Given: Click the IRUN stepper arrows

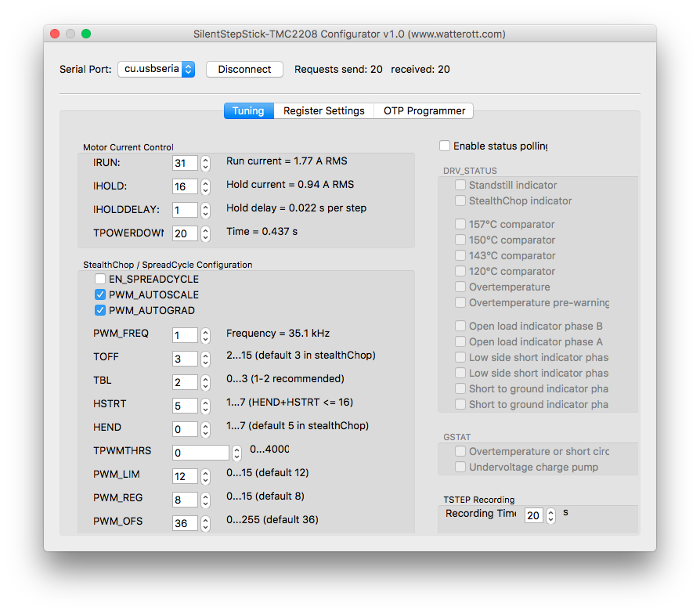Looking at the screenshot, I should point(205,163).
